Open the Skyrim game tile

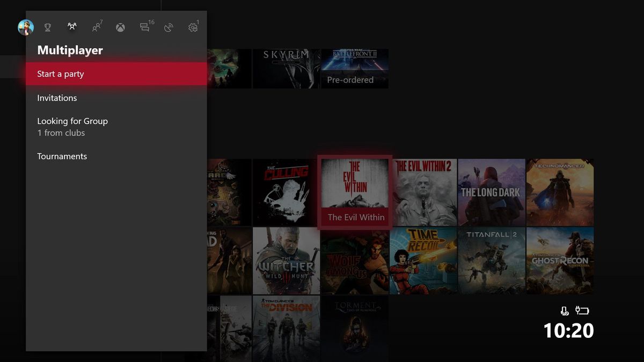pos(286,68)
